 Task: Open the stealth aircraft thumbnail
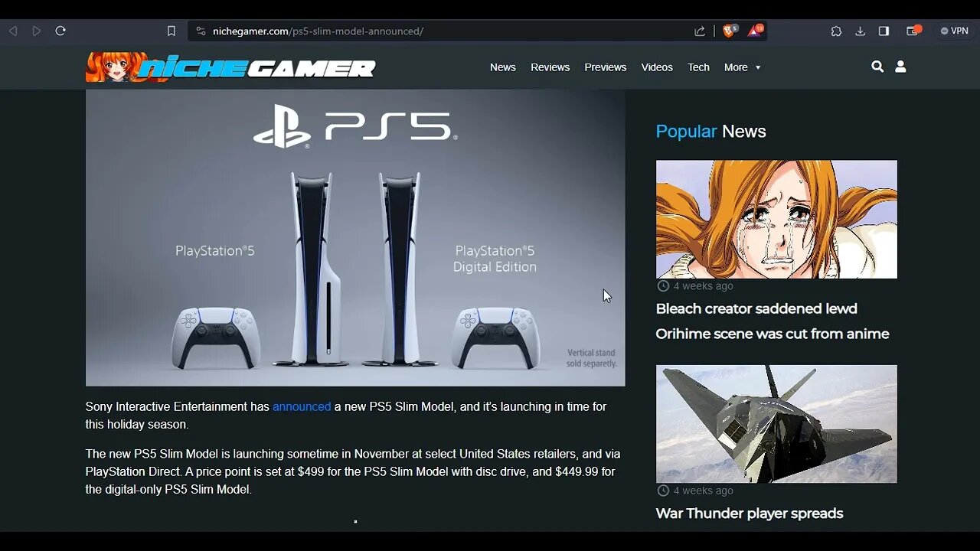coord(776,424)
